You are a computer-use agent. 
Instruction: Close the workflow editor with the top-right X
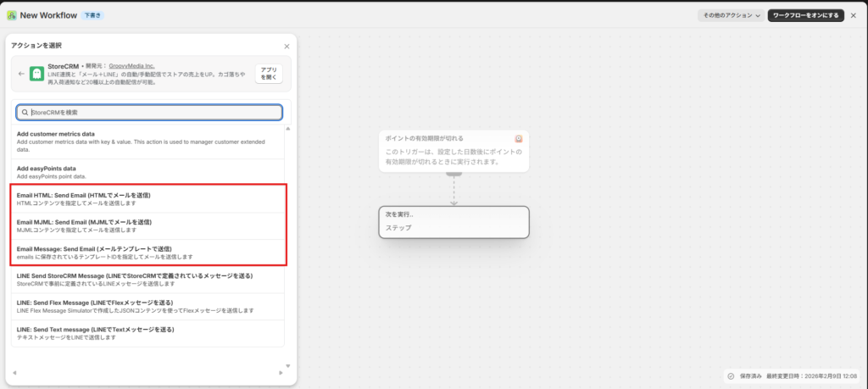pos(854,15)
